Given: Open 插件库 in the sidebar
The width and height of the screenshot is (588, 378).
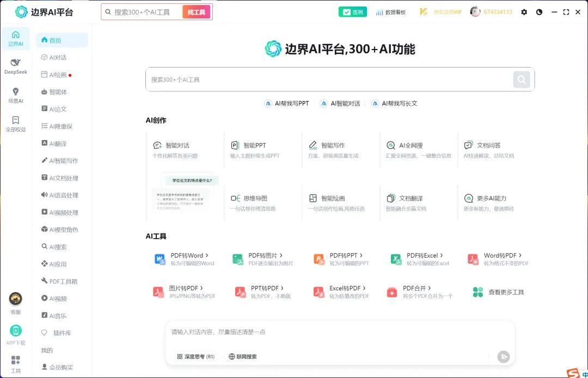Looking at the screenshot, I should [62, 333].
